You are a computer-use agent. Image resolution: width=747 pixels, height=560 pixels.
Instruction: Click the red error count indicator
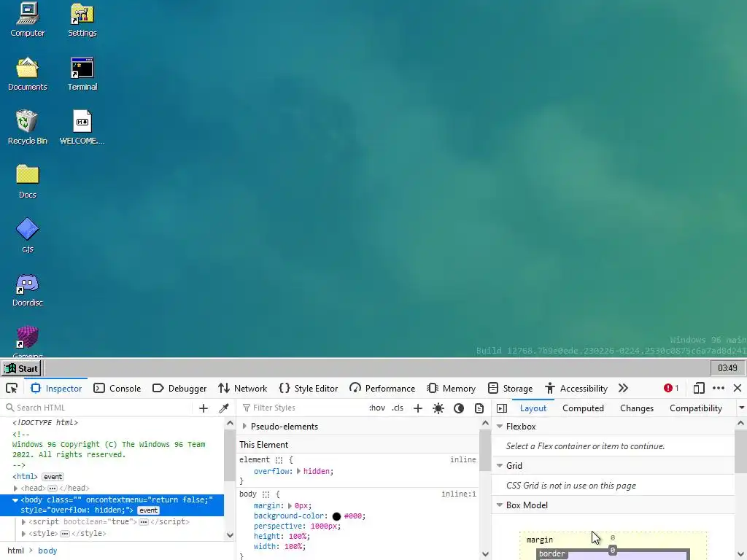point(671,388)
